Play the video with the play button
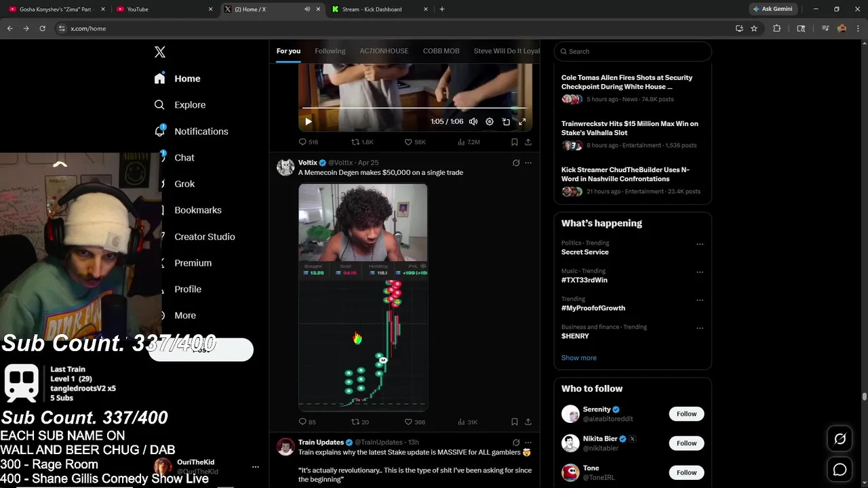This screenshot has width=868, height=488. 308,122
